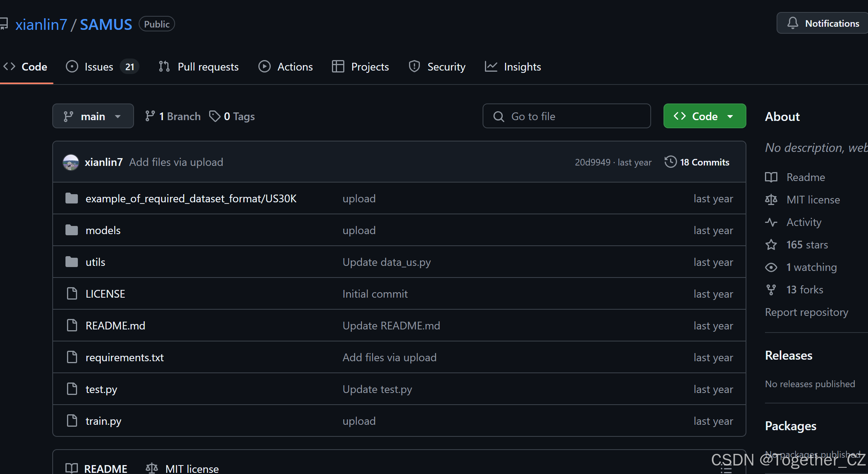Click the watching eye icon
Viewport: 868px width, 474px height.
point(771,267)
